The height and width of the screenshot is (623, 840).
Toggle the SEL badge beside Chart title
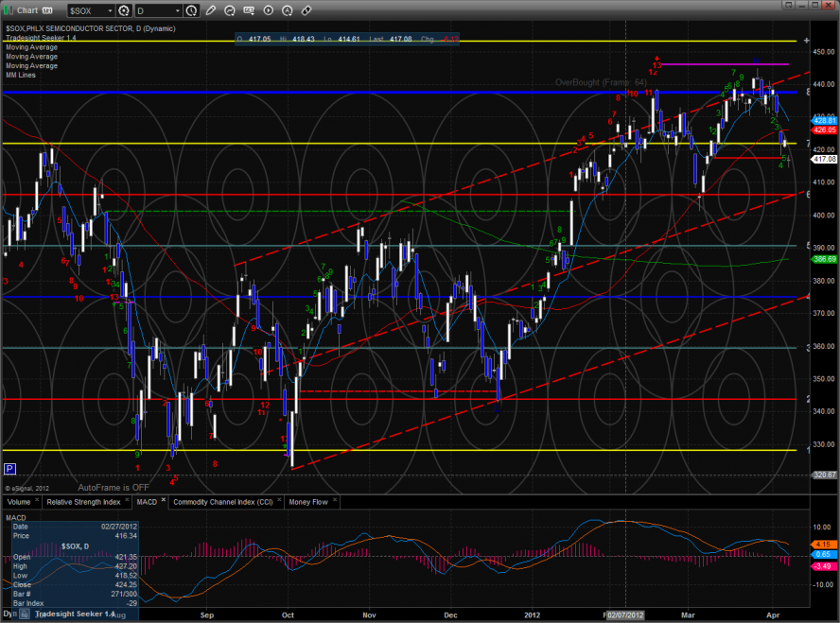click(x=46, y=11)
